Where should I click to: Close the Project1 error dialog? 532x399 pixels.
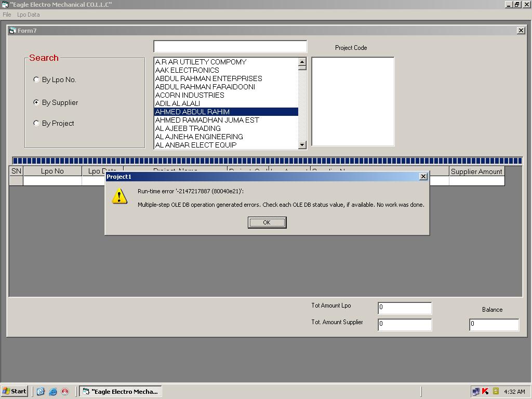tap(423, 177)
